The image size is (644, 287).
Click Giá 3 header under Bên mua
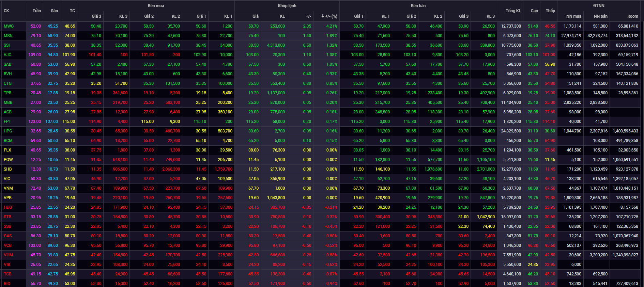[x=96, y=16]
